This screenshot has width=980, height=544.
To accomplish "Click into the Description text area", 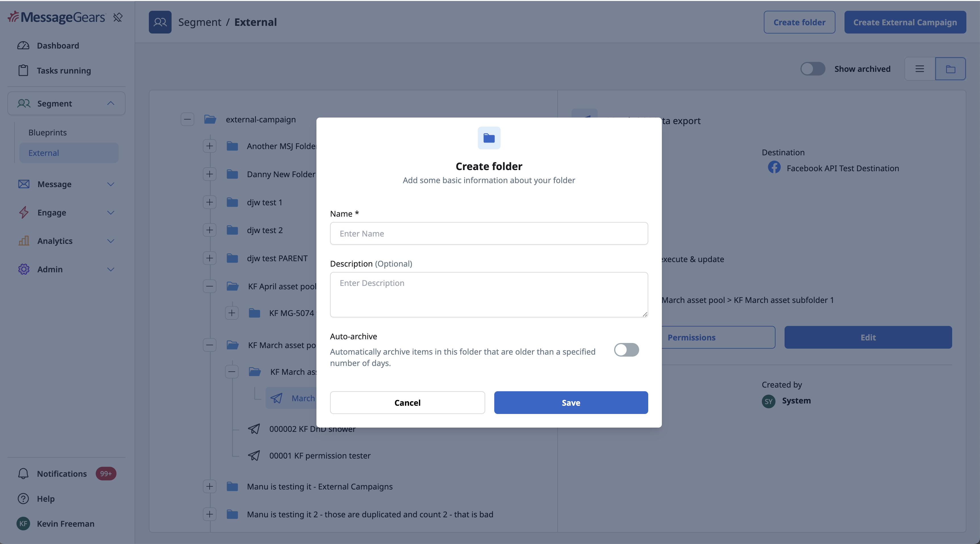I will 489,295.
